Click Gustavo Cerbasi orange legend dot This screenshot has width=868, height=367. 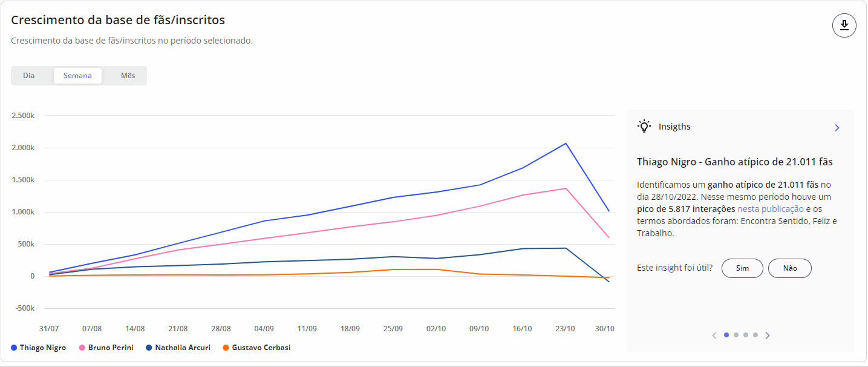coord(226,348)
